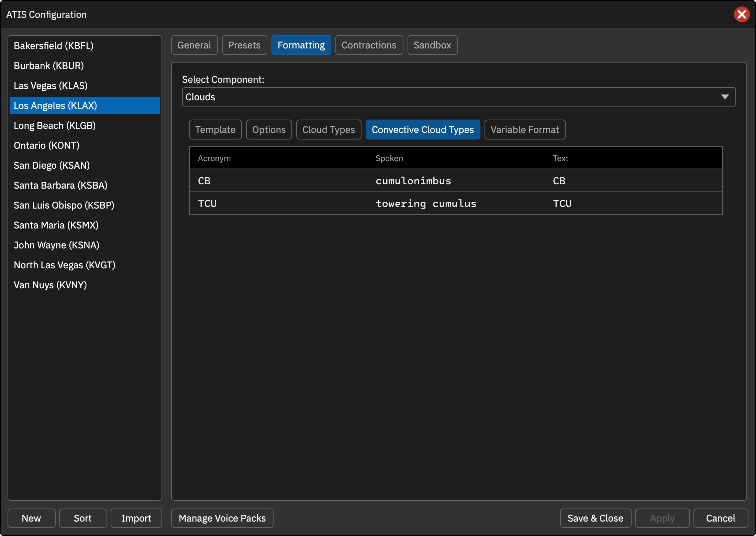The width and height of the screenshot is (756, 536).
Task: Select John Wayne (KSNA) station
Action: pyautogui.click(x=85, y=245)
